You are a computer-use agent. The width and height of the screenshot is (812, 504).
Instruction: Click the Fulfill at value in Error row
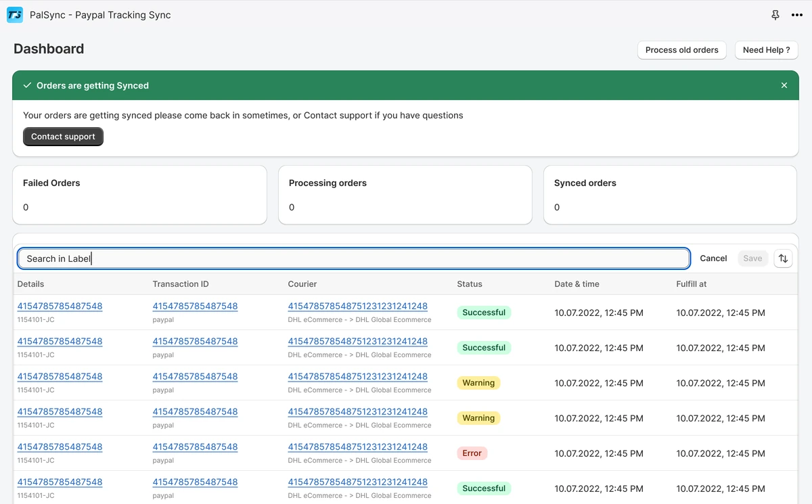pyautogui.click(x=721, y=453)
